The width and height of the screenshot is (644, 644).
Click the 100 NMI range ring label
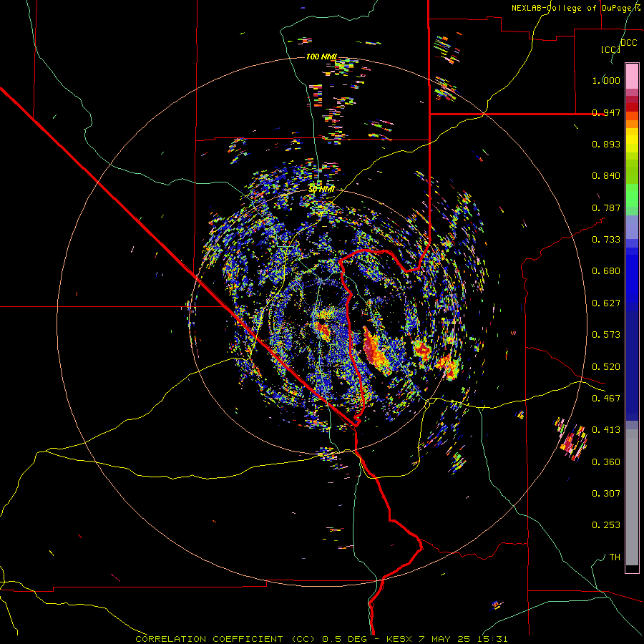click(x=321, y=57)
